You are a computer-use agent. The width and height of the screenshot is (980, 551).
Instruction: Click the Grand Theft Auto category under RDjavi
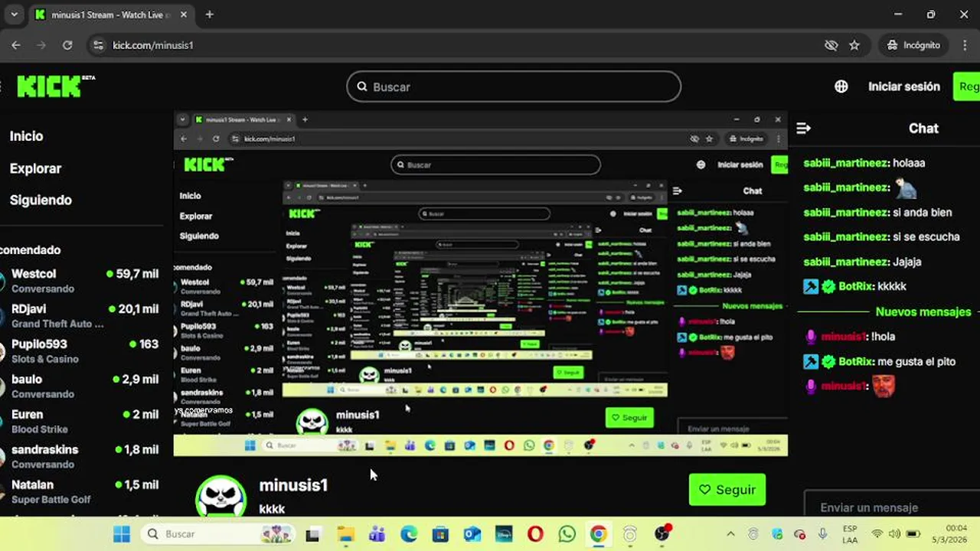(x=57, y=324)
